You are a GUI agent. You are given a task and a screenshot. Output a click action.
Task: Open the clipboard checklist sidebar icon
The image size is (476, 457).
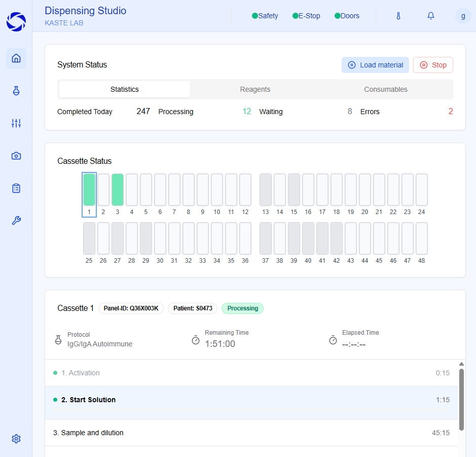[16, 188]
